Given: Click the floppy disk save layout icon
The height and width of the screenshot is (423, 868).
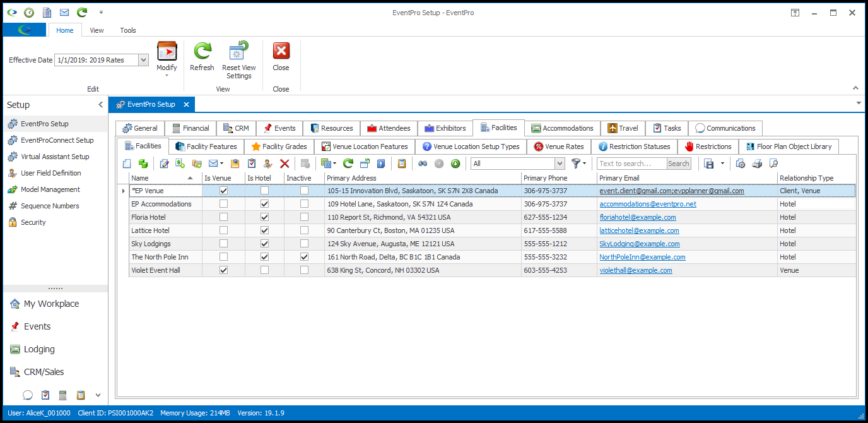Looking at the screenshot, I should tap(708, 164).
